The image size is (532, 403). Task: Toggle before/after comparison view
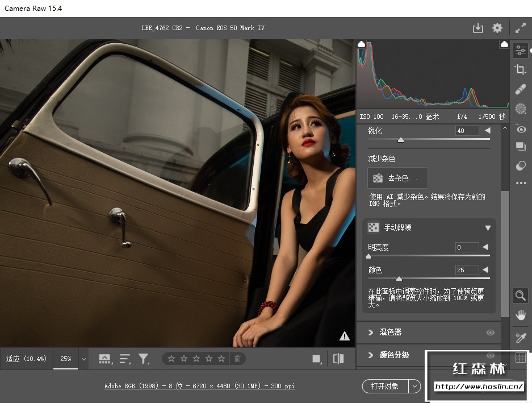coord(338,359)
